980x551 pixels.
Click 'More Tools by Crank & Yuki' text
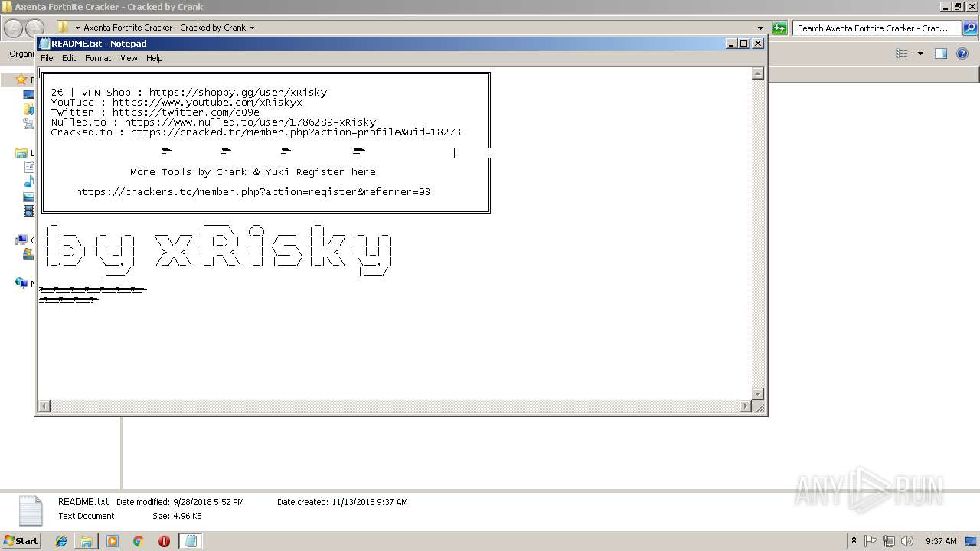[x=253, y=172]
